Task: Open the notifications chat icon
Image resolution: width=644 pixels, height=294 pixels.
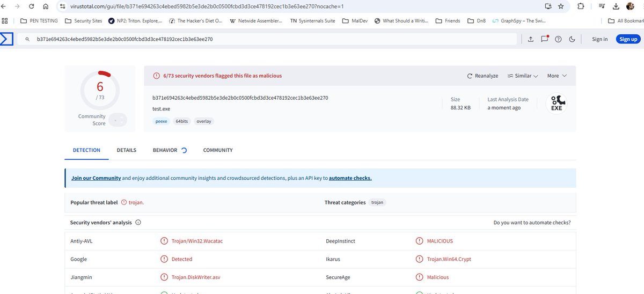Action: 545,39
